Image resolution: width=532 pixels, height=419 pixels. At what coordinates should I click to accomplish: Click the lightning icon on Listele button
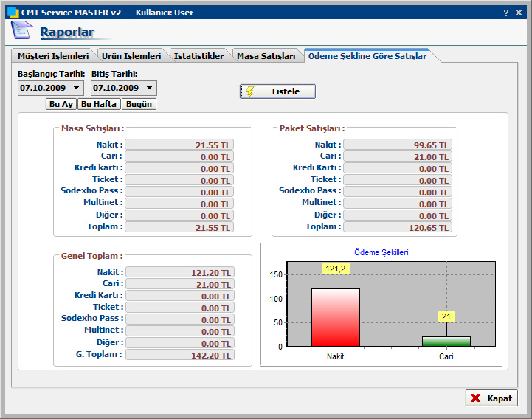click(250, 91)
